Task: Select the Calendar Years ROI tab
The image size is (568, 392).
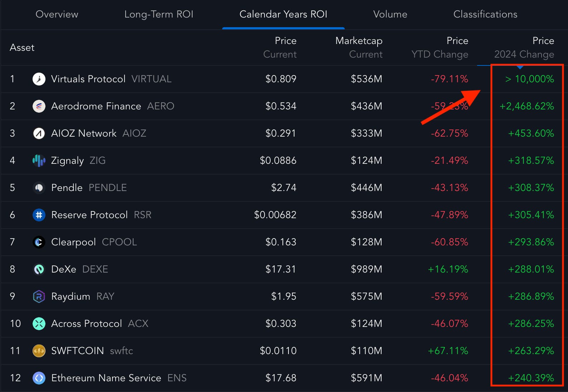Action: coord(283,14)
